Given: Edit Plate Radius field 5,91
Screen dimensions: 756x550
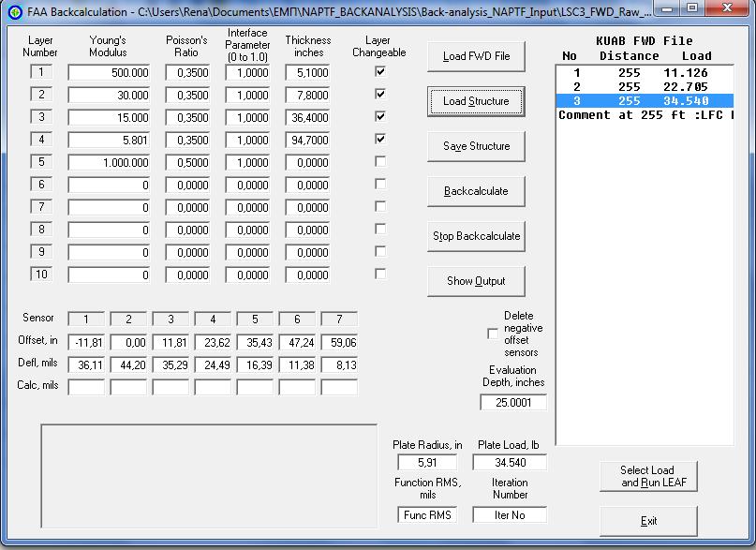Looking at the screenshot, I should pos(427,463).
